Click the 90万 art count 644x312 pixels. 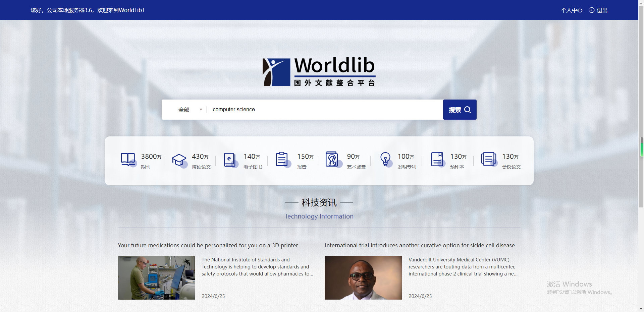tap(353, 157)
